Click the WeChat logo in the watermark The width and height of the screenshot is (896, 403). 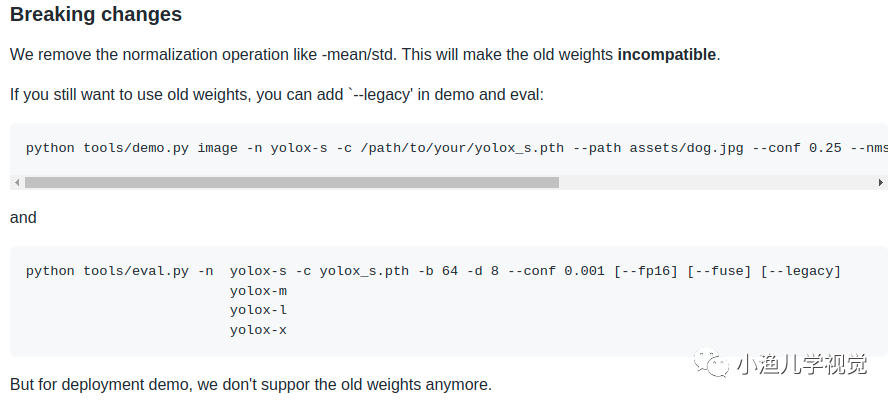[x=711, y=362]
